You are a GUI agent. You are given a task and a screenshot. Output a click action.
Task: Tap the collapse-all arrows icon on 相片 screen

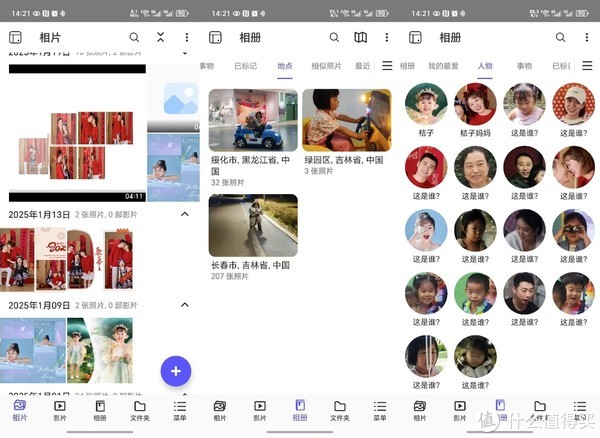pos(161,37)
